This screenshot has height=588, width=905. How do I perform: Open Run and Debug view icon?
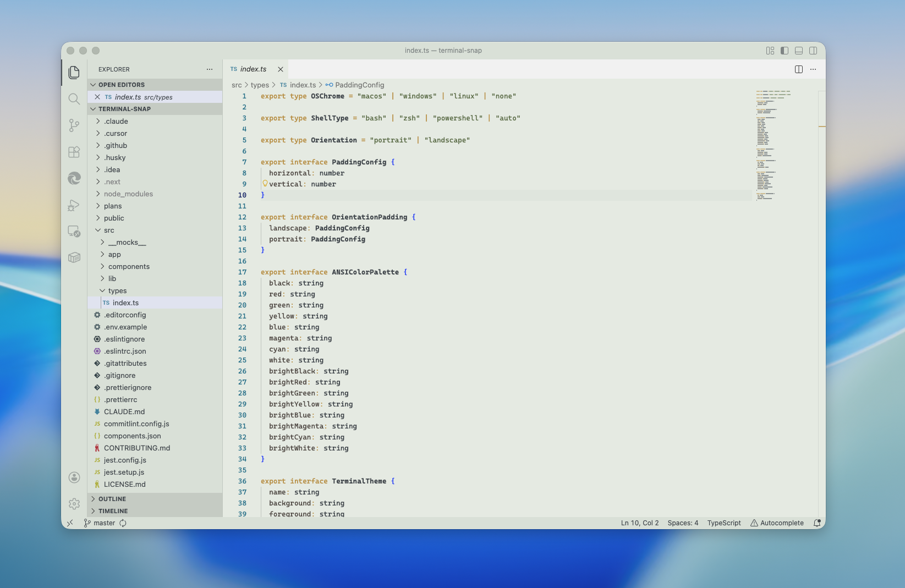pos(74,205)
